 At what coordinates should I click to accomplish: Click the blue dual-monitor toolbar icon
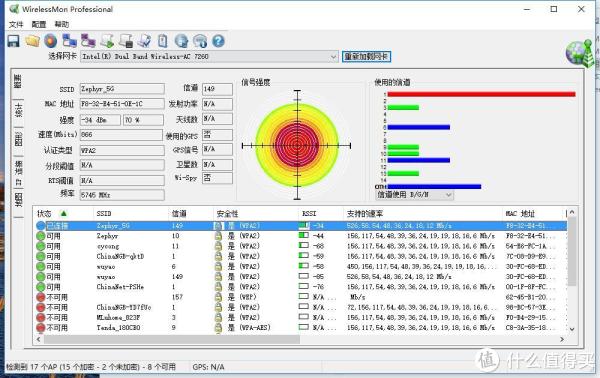tap(70, 41)
